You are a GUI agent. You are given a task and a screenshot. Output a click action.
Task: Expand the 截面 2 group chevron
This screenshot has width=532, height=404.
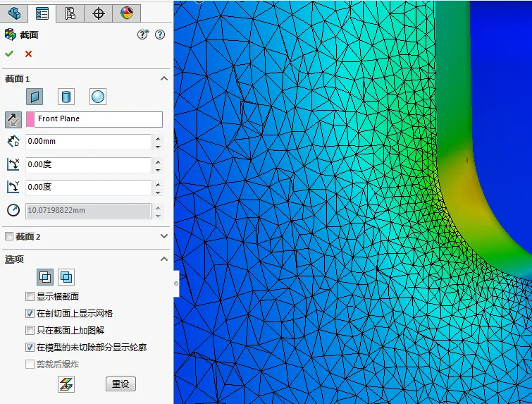[164, 236]
